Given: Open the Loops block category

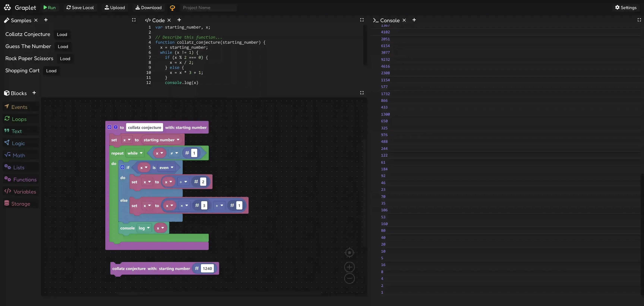Looking at the screenshot, I should 21,119.
